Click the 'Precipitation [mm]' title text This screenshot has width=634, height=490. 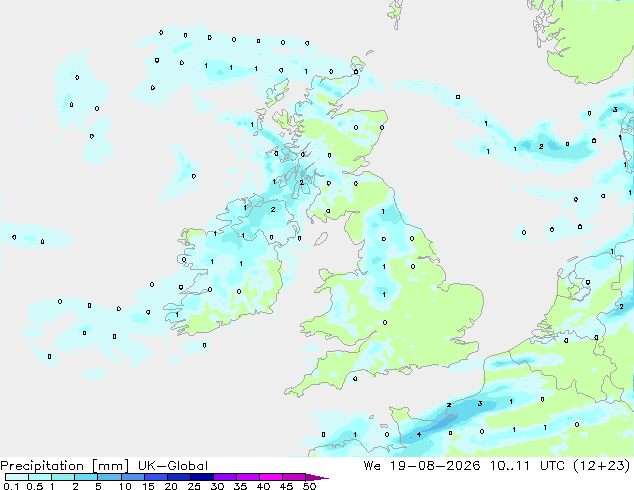tap(65, 466)
